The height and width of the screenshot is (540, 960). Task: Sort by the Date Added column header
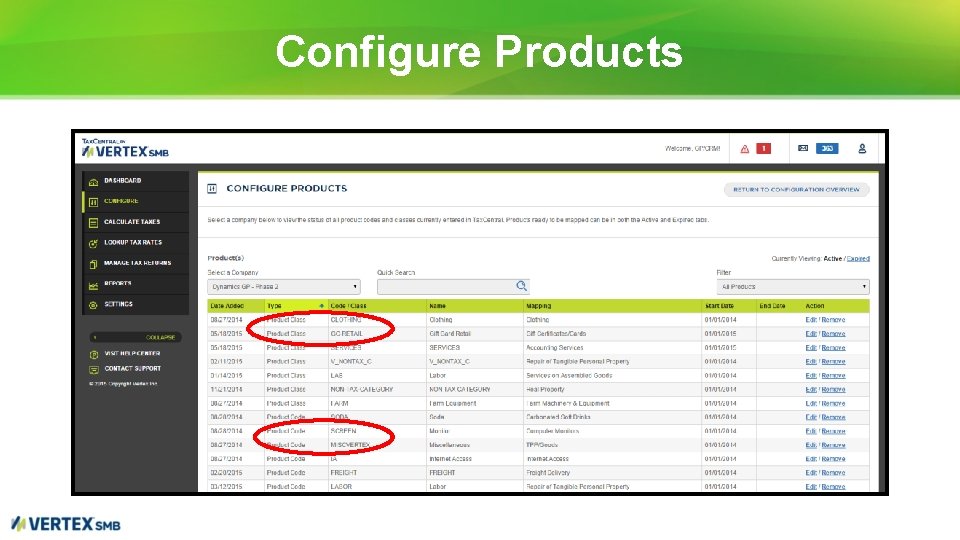coord(227,306)
